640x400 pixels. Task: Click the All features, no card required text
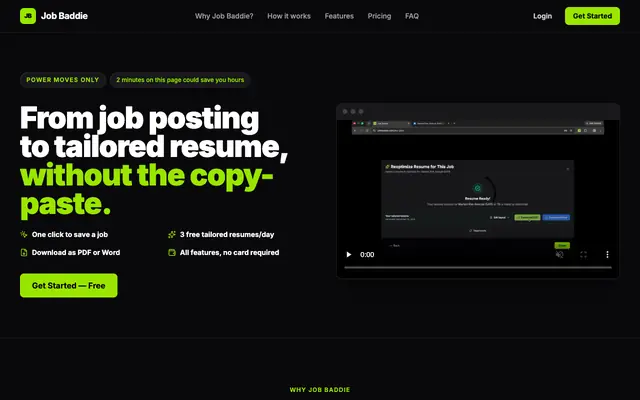point(229,252)
